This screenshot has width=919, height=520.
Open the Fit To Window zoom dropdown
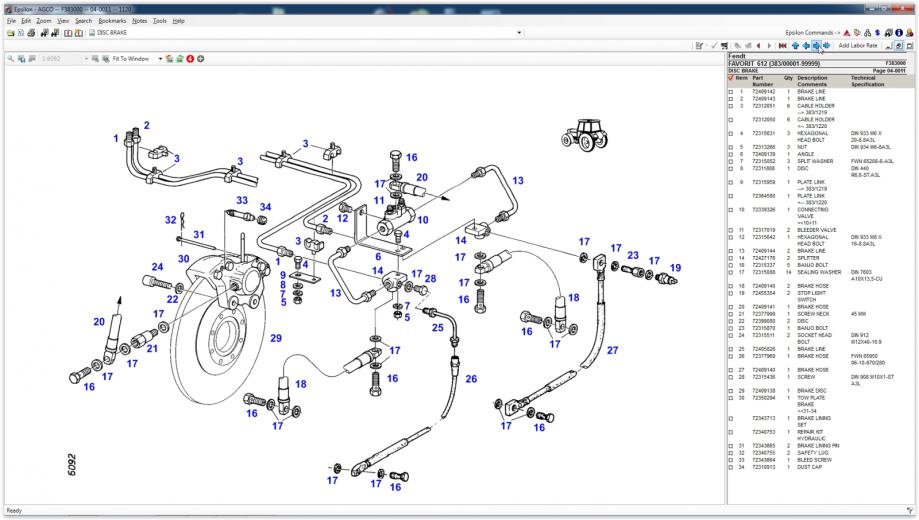click(159, 59)
